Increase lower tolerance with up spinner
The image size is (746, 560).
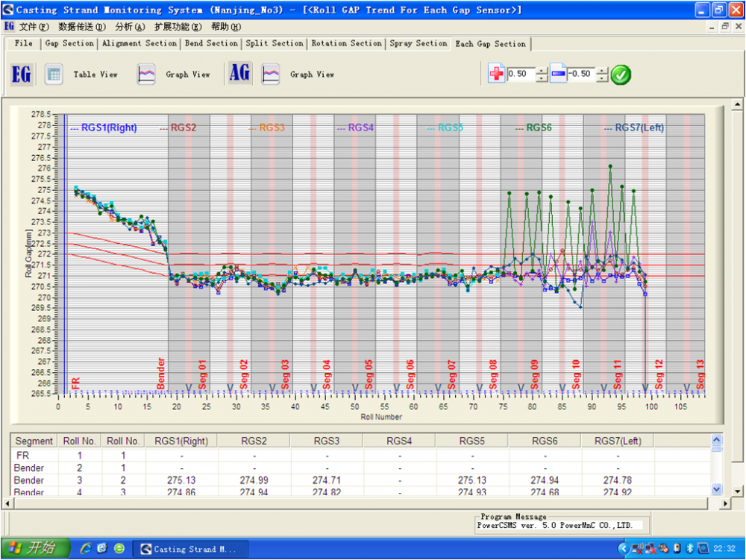click(x=602, y=71)
